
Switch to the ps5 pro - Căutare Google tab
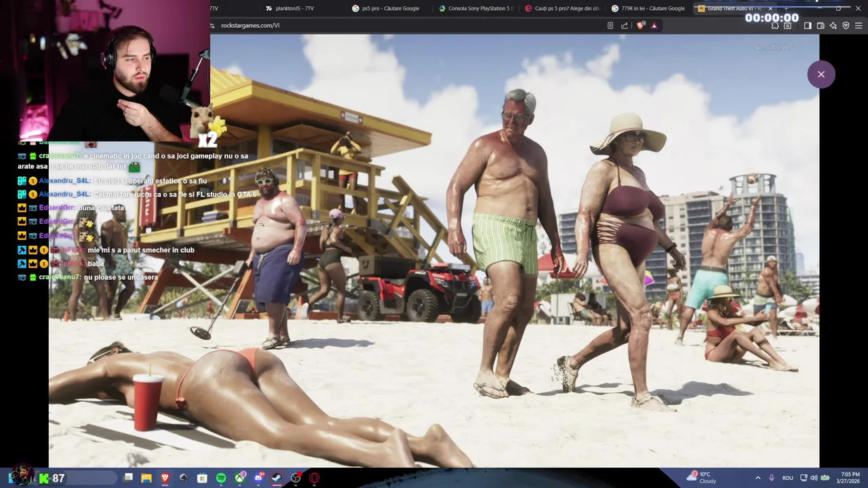390,8
